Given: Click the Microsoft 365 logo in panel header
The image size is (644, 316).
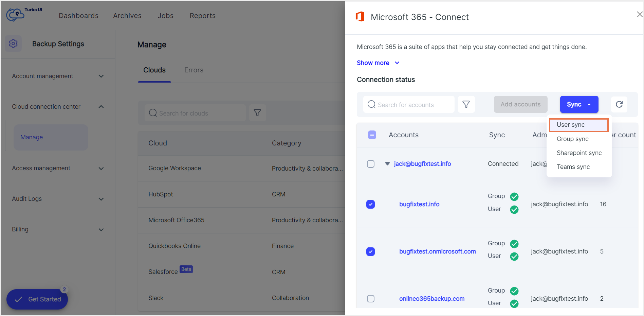Looking at the screenshot, I should pos(360,16).
